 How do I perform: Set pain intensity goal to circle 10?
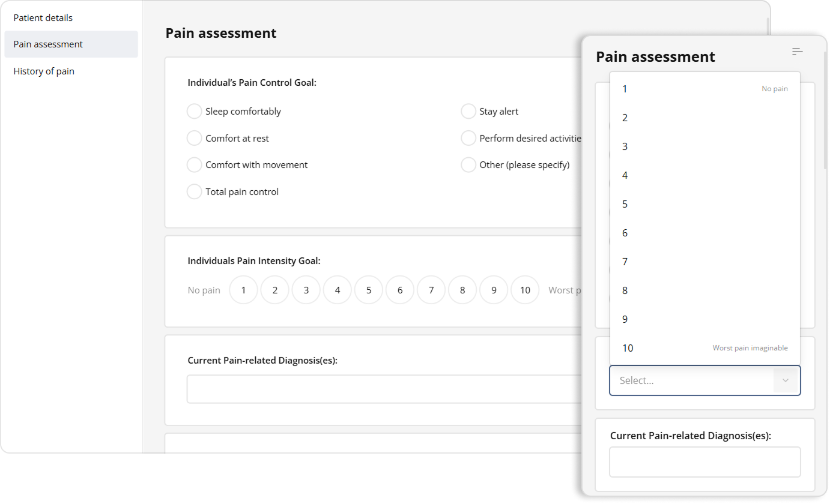525,290
